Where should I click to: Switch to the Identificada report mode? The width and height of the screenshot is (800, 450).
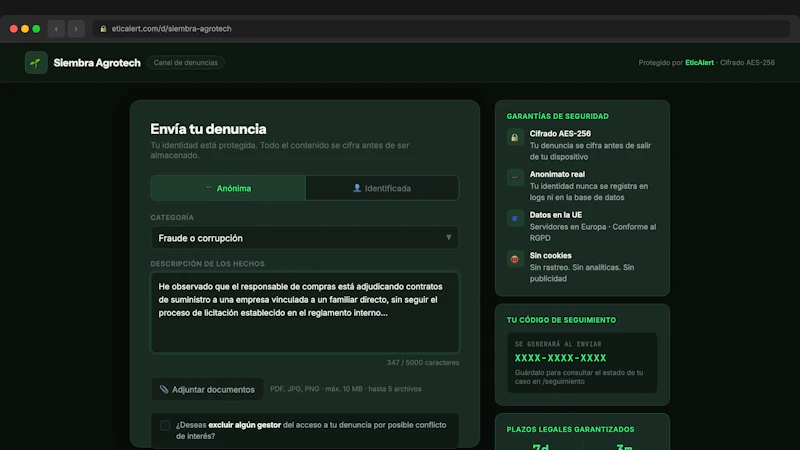click(x=382, y=188)
